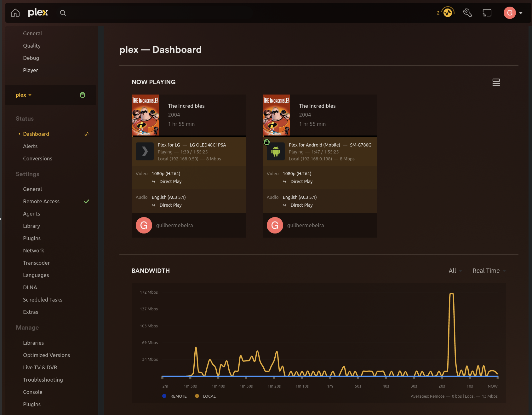Image resolution: width=532 pixels, height=415 pixels.
Task: Open guilhermebeira avatar on LG session
Action: tap(144, 225)
